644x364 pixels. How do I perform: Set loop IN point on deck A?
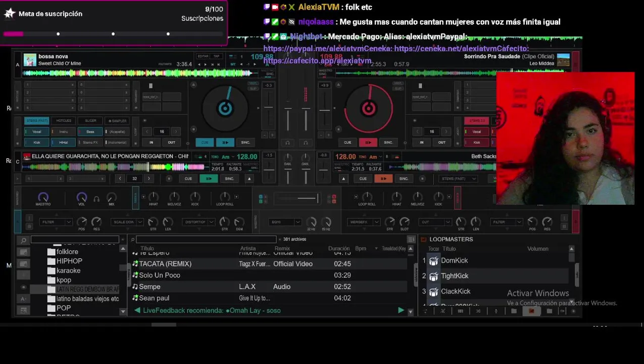click(151, 143)
